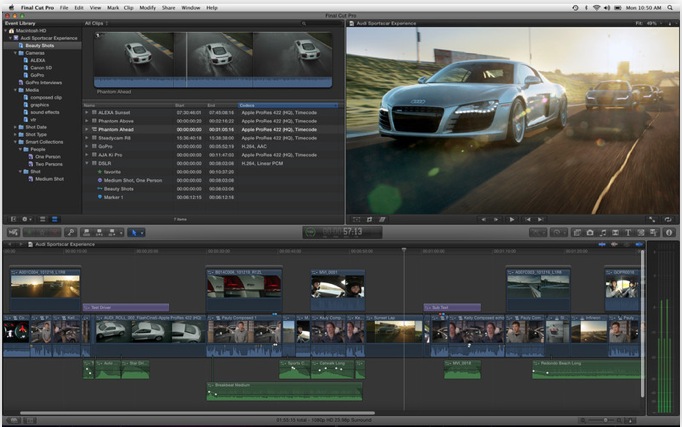Open the Edit menu
The width and height of the screenshot is (682, 427).
click(79, 7)
